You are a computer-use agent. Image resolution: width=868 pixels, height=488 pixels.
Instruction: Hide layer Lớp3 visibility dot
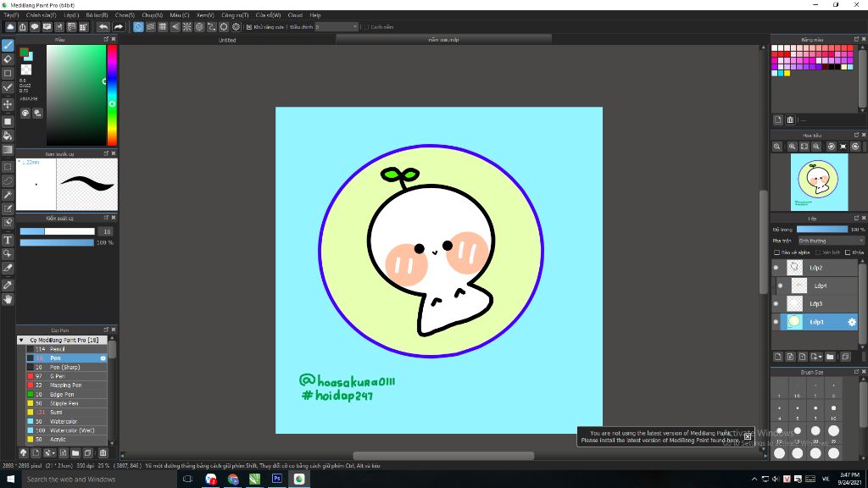pyautogui.click(x=776, y=304)
